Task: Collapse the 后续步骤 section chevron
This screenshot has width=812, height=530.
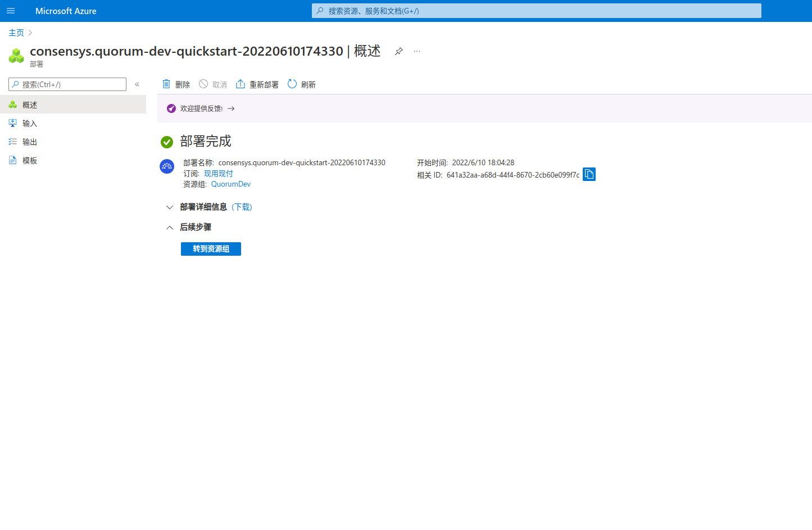Action: coord(170,228)
